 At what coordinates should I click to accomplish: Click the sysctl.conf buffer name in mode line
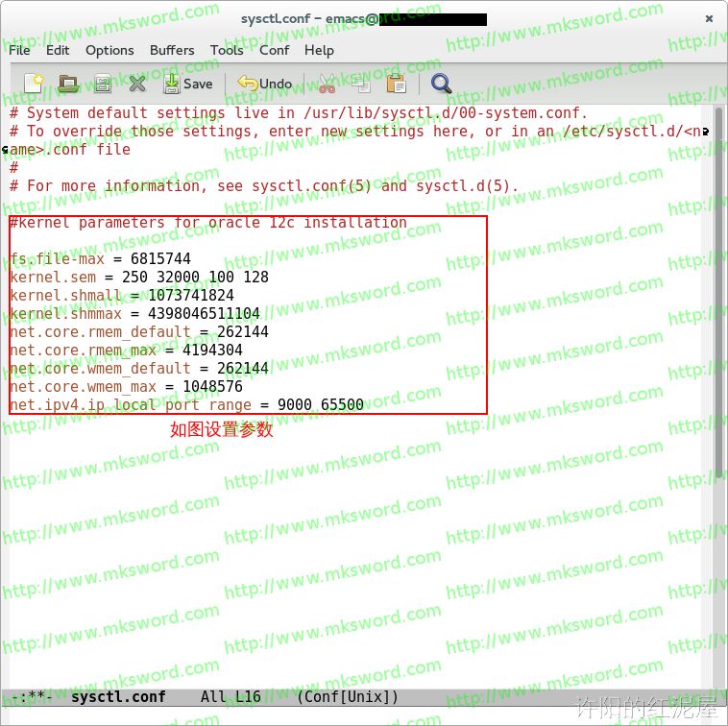pyautogui.click(x=118, y=696)
